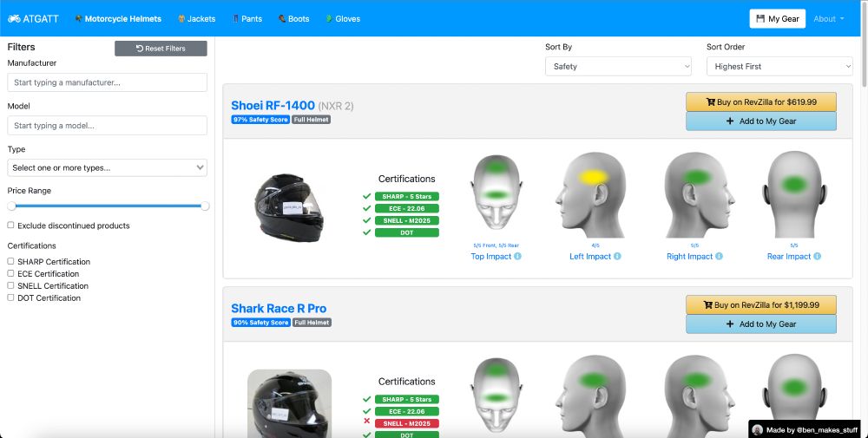
Task: Click Shark Race R Pro right impact diagram
Action: coord(700,396)
